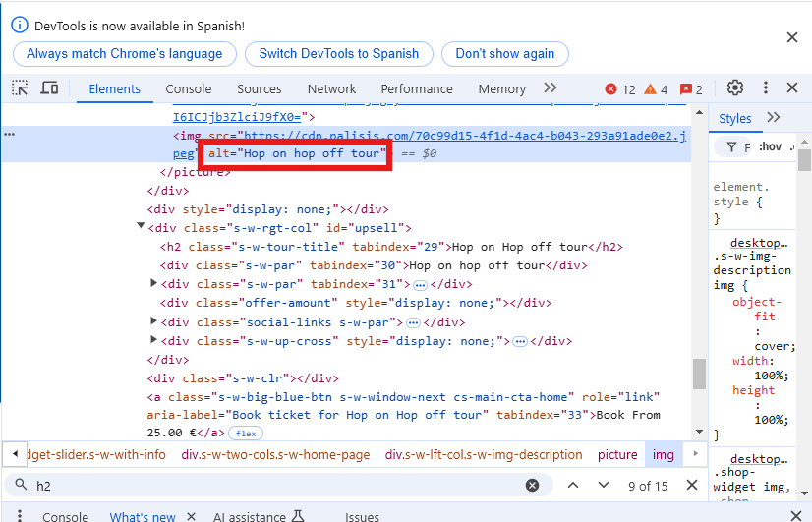Select div.s-w-two-cols.s-w-home-page breadcrumb
812x522 pixels.
pyautogui.click(x=275, y=455)
